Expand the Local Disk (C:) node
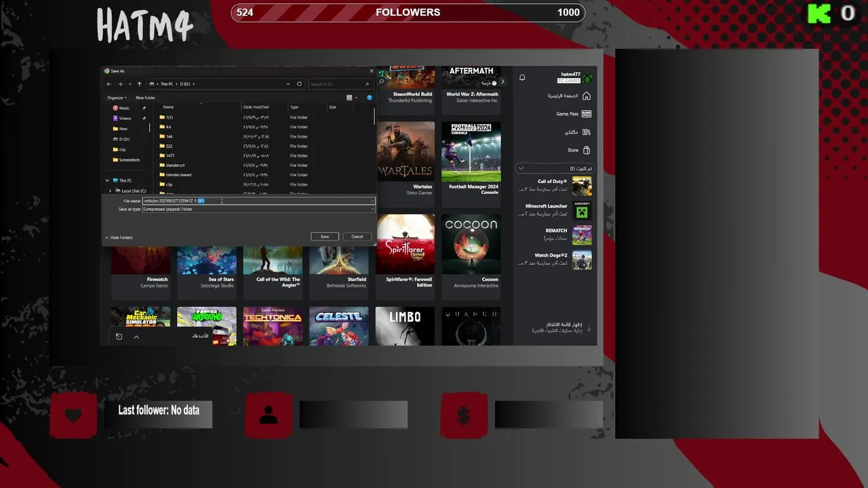The image size is (868, 488). point(110,191)
